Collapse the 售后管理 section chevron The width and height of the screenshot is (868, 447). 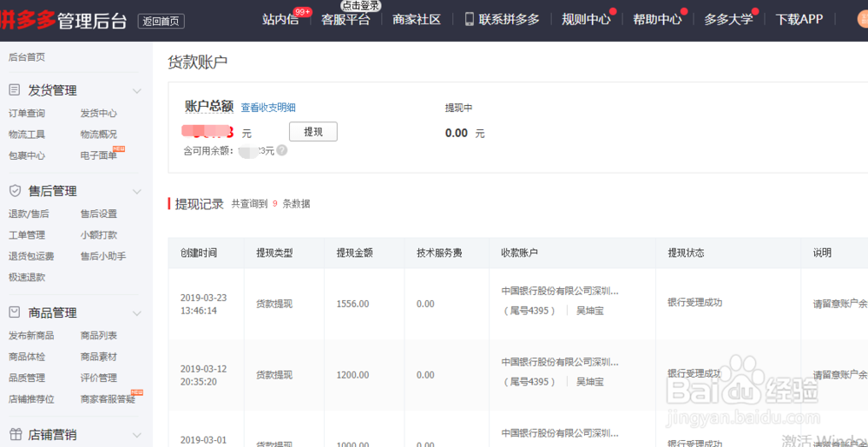[x=137, y=192]
